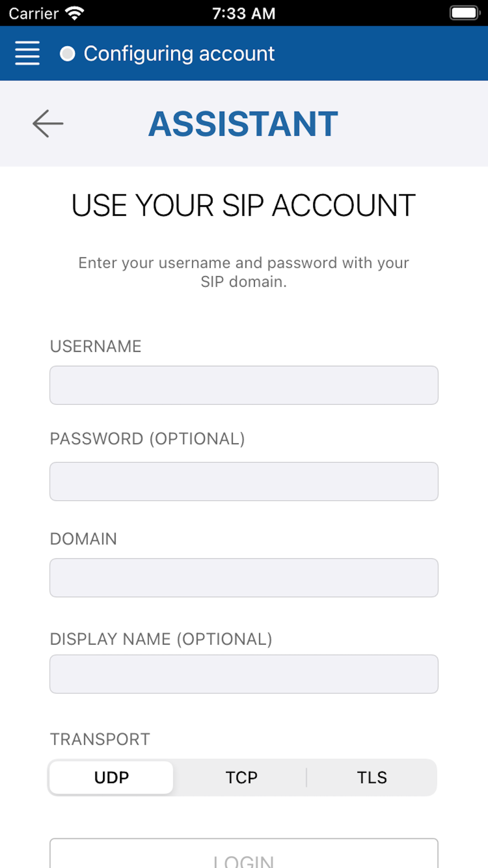
Task: Choose TLS as transport
Action: coord(372,777)
